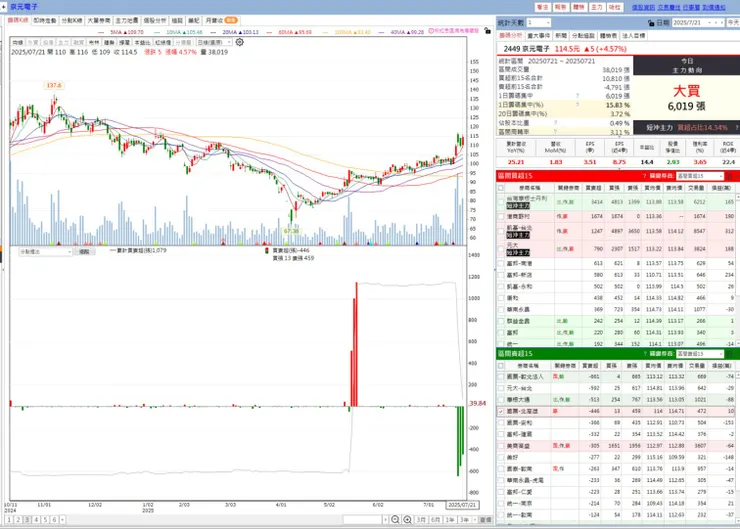This screenshot has width=740, height=529.
Task: Click the zoom out magnifier icon
Action: point(395,520)
